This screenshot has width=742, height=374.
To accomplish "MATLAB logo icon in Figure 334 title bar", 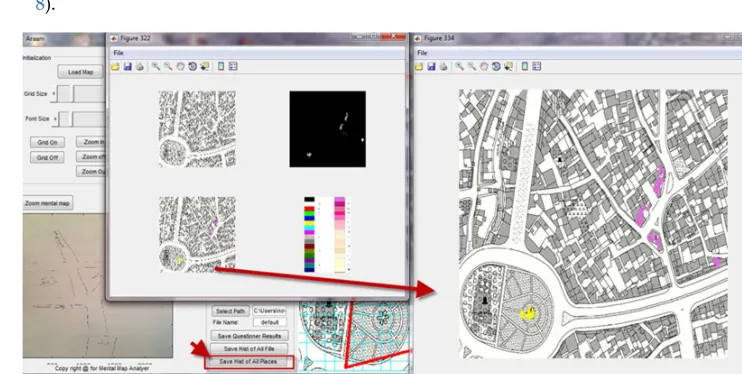I will tap(417, 38).
